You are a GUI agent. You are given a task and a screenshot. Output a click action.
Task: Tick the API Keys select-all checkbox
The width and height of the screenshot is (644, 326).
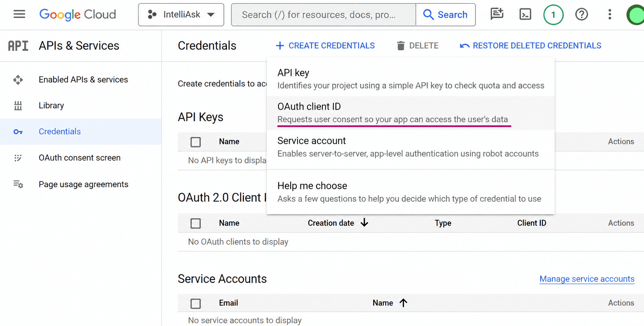pos(196,142)
